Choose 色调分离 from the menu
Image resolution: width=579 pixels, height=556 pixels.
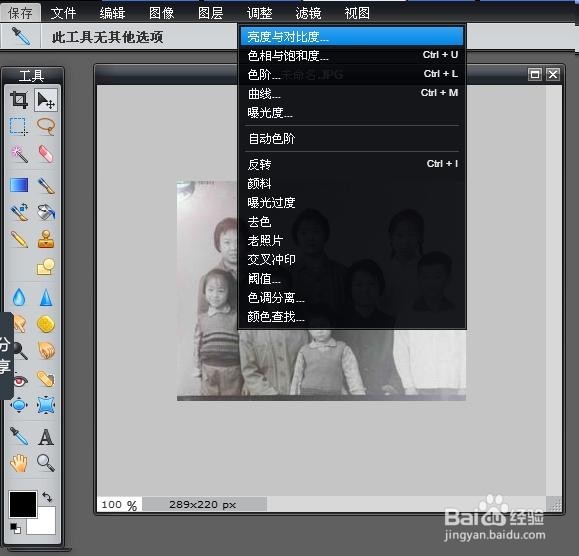(x=352, y=298)
